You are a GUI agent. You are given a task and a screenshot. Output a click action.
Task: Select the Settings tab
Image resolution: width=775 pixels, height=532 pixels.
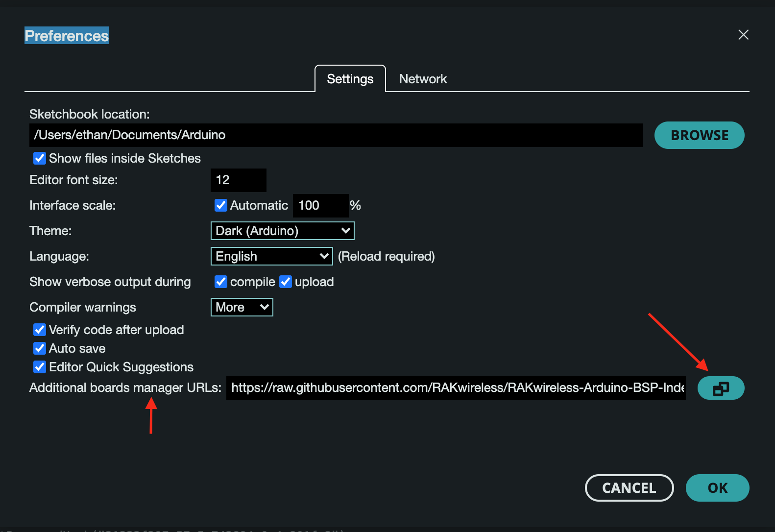point(350,79)
